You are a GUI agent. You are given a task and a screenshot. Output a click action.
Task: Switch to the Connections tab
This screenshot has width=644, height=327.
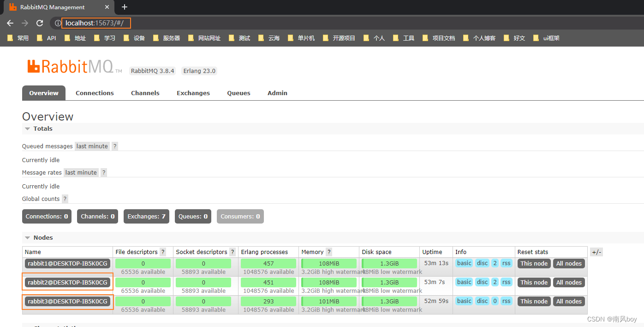(95, 93)
